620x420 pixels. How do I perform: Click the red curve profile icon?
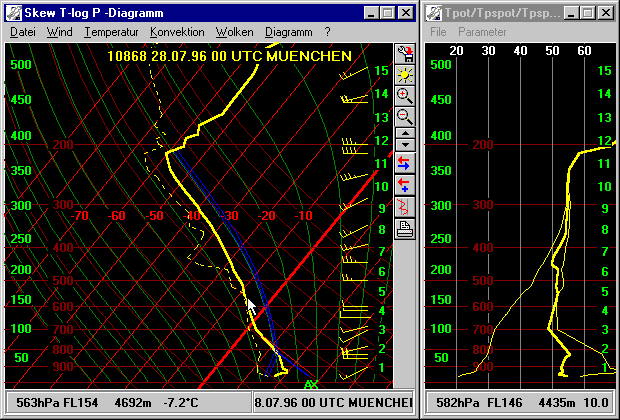(x=405, y=207)
